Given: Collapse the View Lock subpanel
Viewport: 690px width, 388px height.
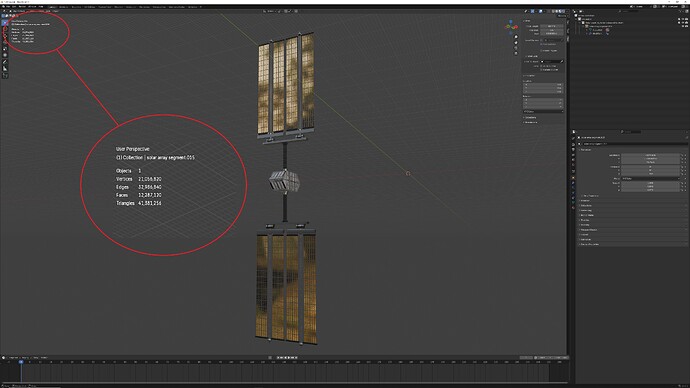Looking at the screenshot, I should 532,56.
